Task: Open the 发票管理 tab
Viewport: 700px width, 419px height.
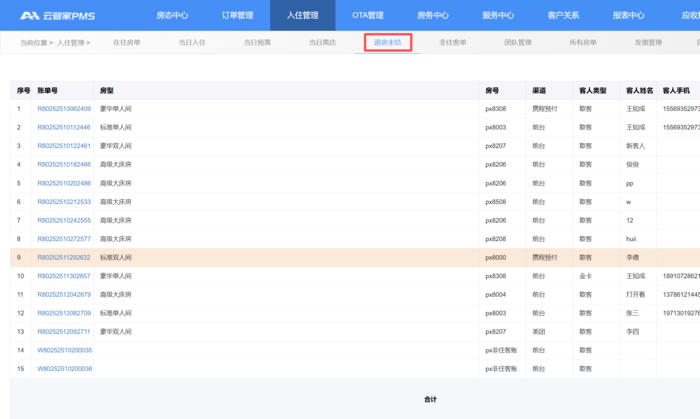Action: [x=648, y=43]
